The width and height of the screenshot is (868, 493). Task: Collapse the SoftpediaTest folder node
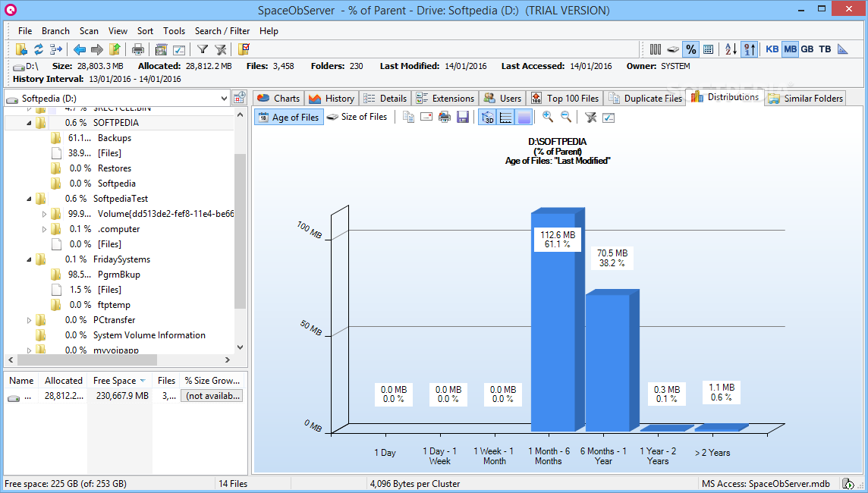29,199
